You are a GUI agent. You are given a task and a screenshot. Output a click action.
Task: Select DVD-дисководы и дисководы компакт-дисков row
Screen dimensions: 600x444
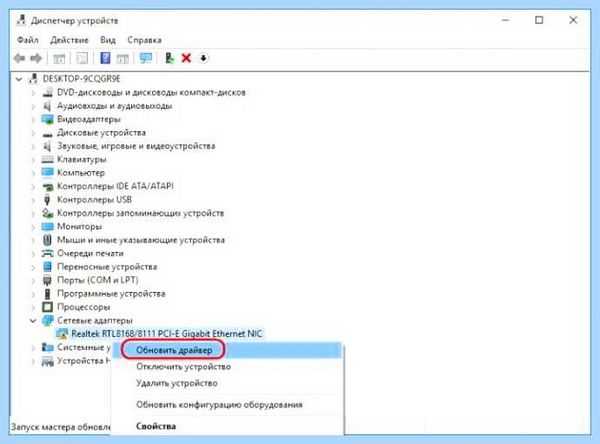pos(151,92)
